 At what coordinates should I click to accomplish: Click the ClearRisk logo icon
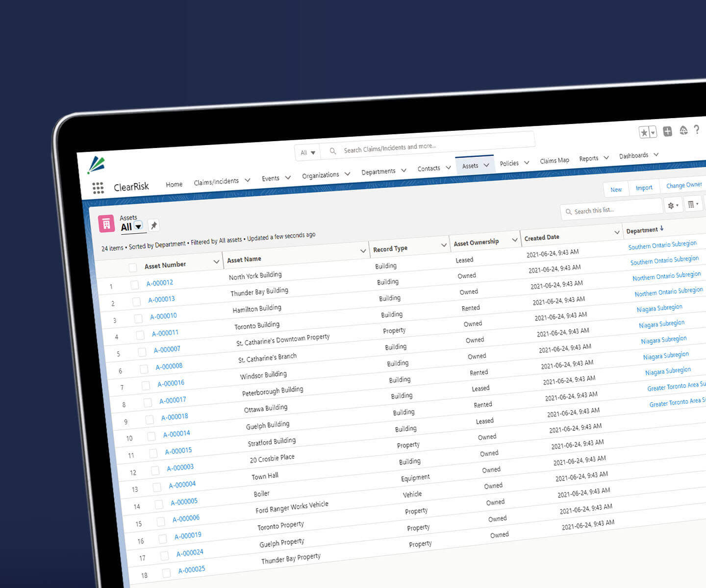tap(96, 165)
